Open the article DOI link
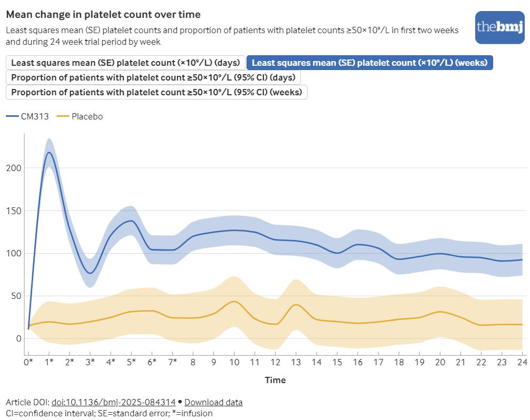The height and width of the screenshot is (420, 530). pyautogui.click(x=113, y=403)
